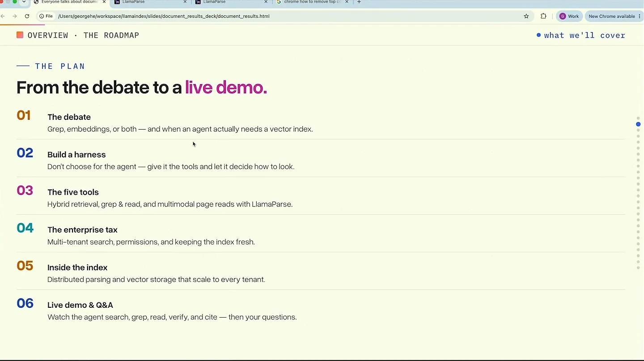Click the 'Hybrid retrieval, grep & read' description
This screenshot has height=361, width=644.
170,204
